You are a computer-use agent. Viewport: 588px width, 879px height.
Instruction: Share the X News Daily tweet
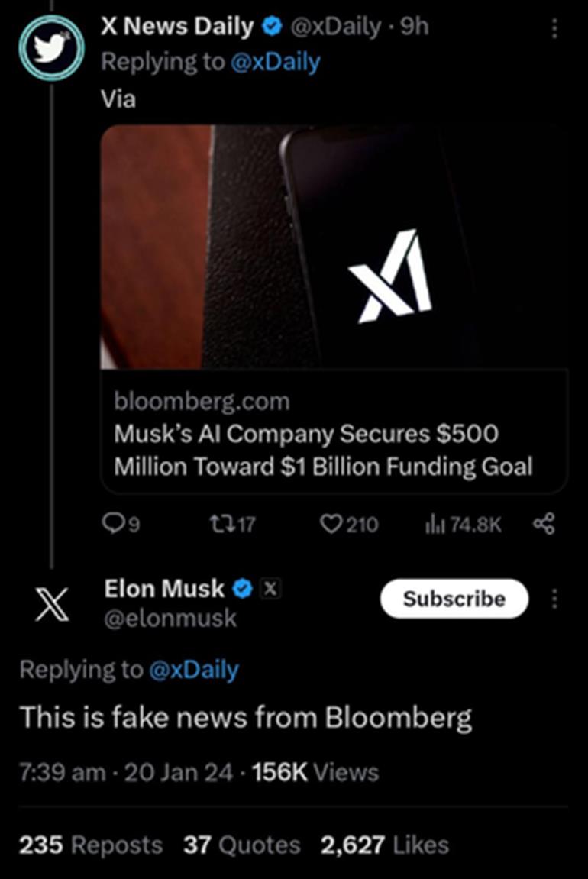click(544, 524)
